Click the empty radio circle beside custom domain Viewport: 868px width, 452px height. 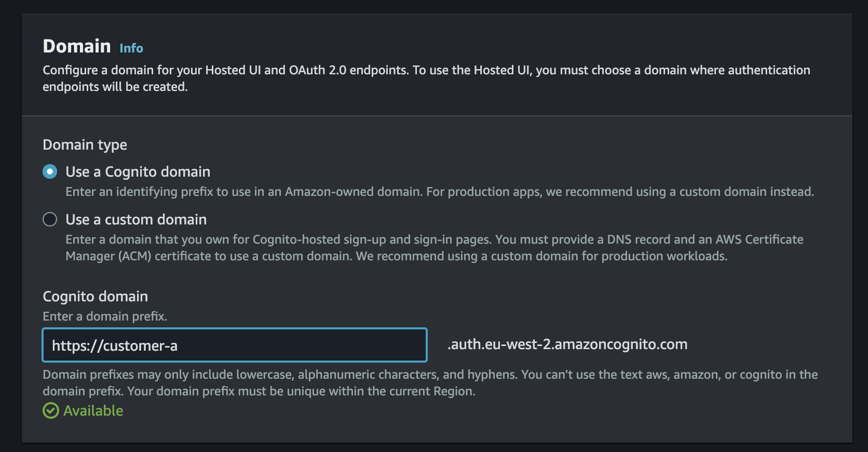tap(50, 219)
